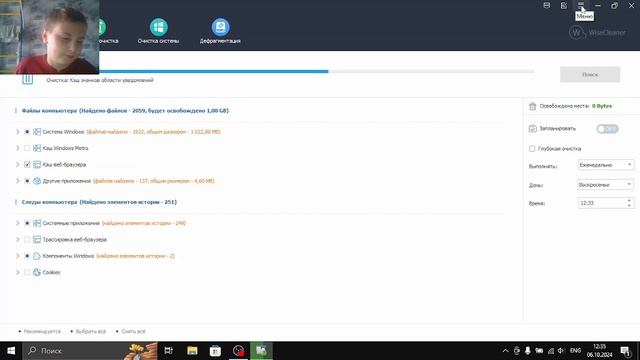Click the Выбрать всё link
Screen dimensions: 640x360
coord(91,331)
